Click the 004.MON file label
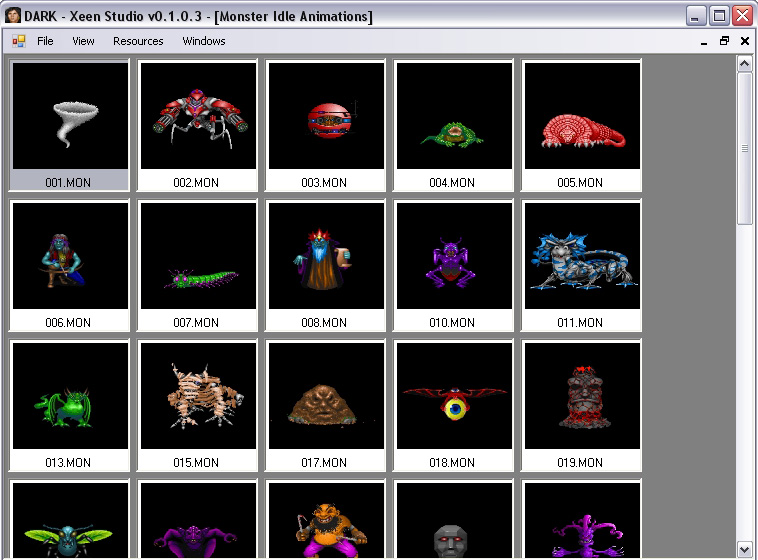This screenshot has height=560, width=758. (x=452, y=183)
